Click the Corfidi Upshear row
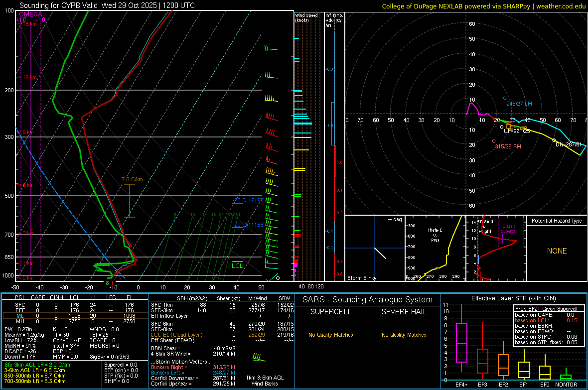The image size is (588, 390). [x=193, y=384]
